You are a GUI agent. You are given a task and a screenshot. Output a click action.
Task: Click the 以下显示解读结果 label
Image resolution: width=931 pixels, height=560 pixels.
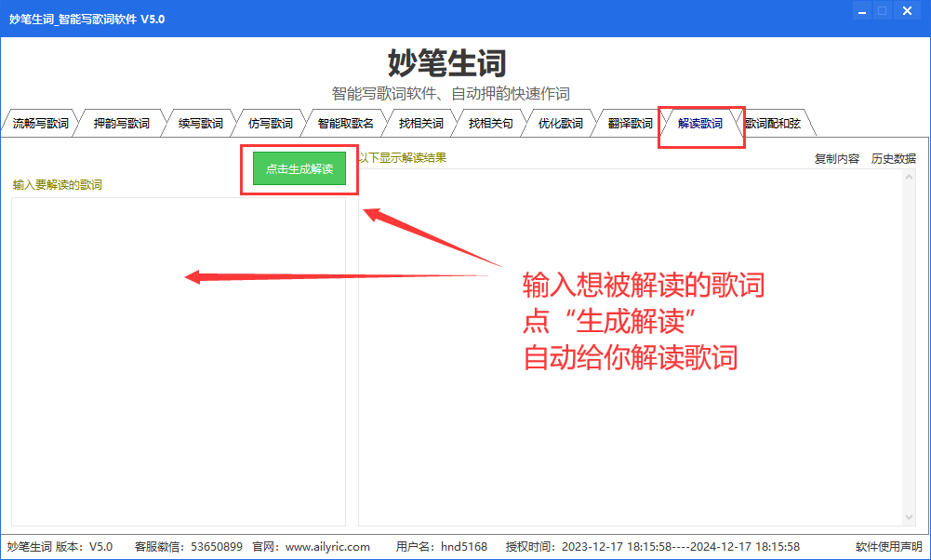click(403, 158)
